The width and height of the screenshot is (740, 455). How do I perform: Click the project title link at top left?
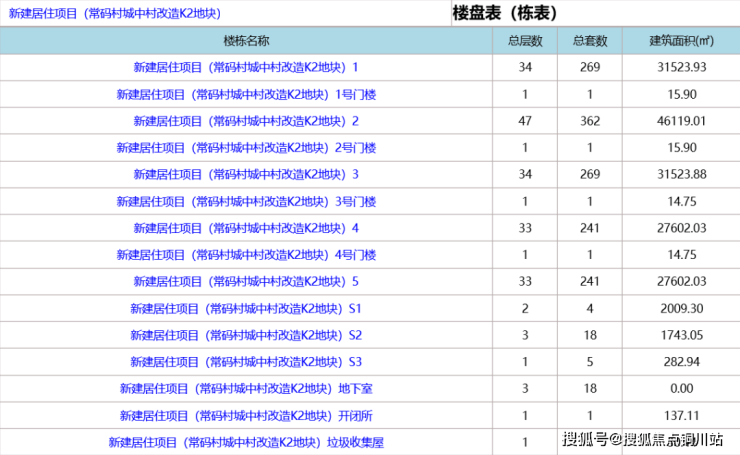115,13
